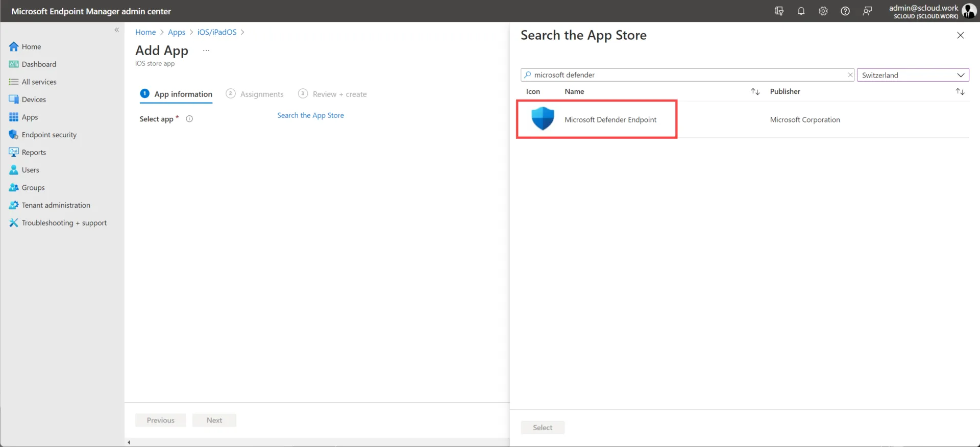Click the Microsoft Corporation publisher cell
The width and height of the screenshot is (980, 447).
tap(805, 119)
